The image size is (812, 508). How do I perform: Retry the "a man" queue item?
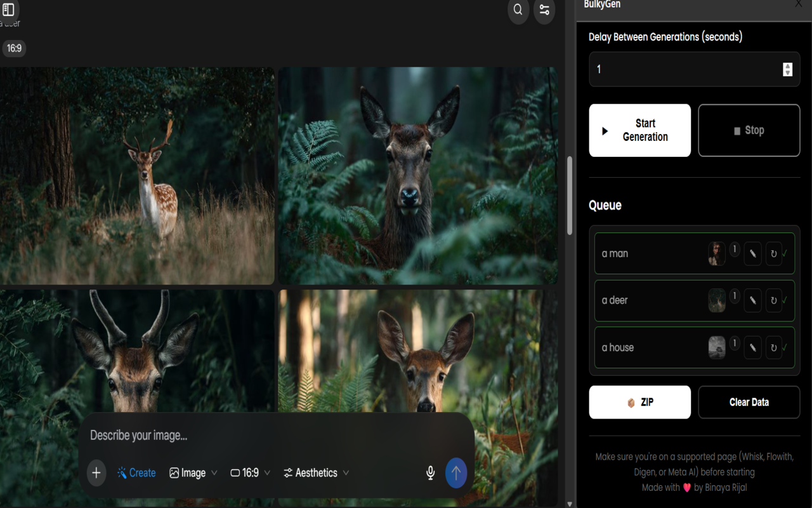click(773, 253)
